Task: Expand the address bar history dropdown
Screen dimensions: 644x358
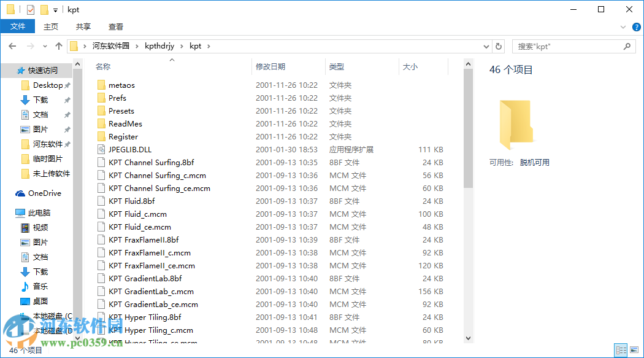Action: coord(485,45)
